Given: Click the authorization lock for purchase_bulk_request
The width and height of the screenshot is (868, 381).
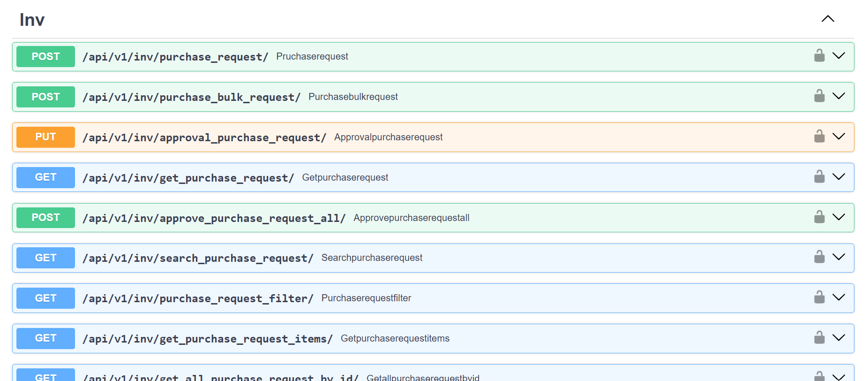Looking at the screenshot, I should pyautogui.click(x=819, y=96).
